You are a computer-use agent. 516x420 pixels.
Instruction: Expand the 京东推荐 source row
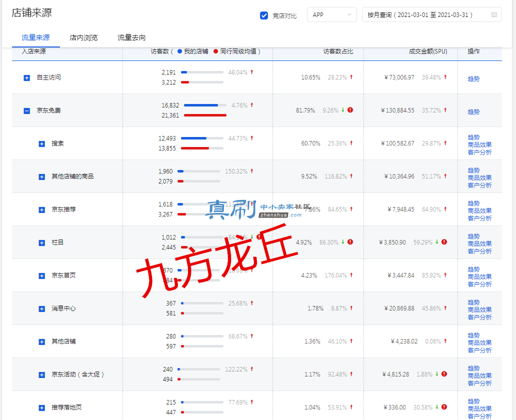[42, 210]
